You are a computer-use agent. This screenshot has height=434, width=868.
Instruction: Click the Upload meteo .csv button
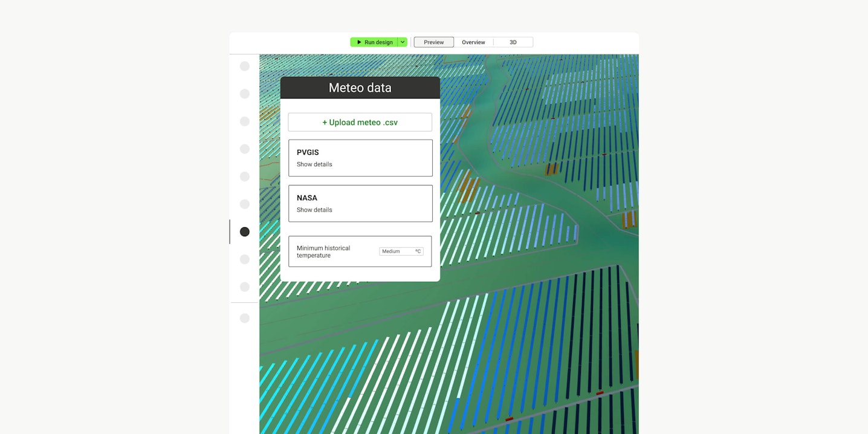(x=360, y=122)
